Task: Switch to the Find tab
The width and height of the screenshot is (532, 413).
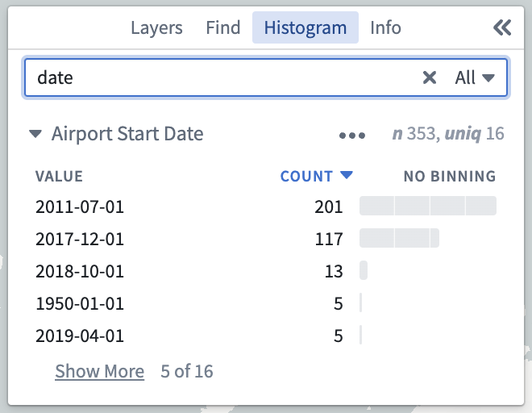Action: [x=223, y=27]
